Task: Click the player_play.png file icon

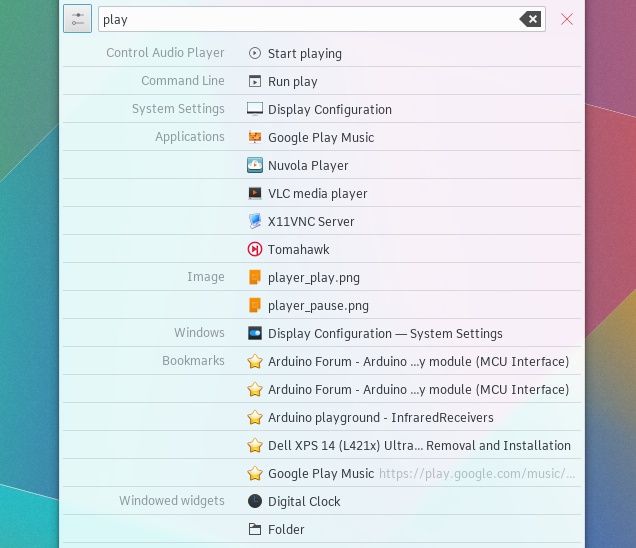Action: point(255,277)
